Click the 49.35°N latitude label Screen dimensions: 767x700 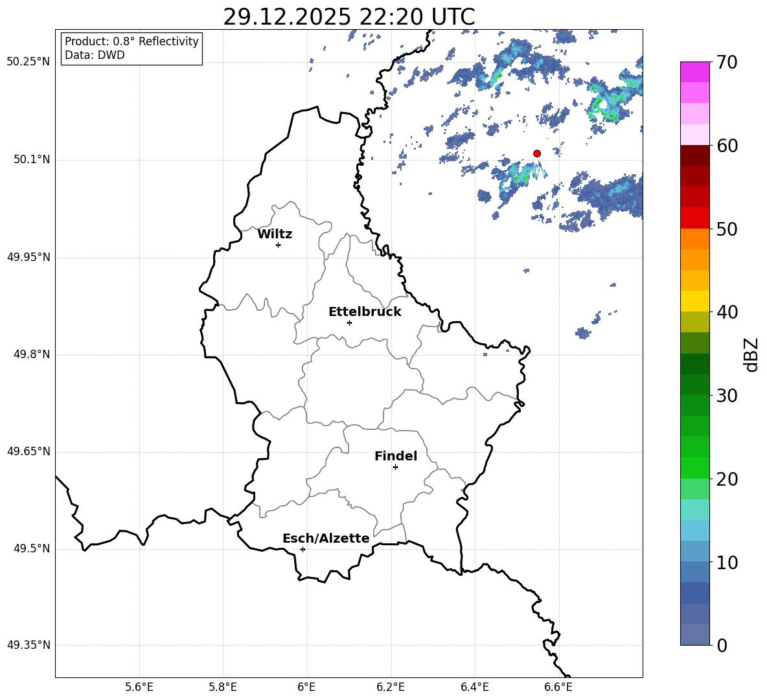pos(29,645)
